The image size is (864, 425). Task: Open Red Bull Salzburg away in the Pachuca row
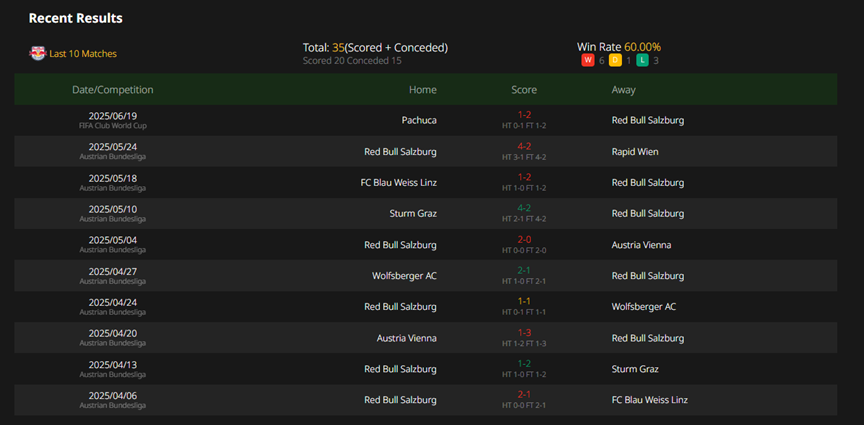coord(648,120)
